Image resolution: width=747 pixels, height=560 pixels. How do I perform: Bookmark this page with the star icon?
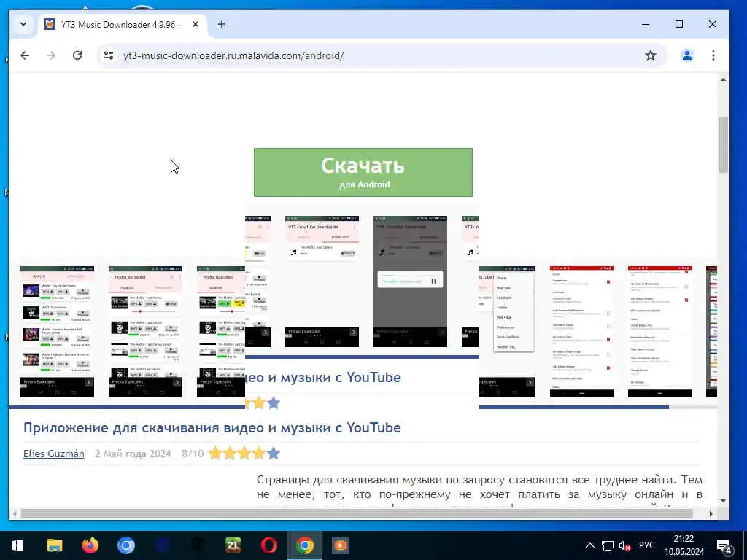pyautogui.click(x=650, y=55)
